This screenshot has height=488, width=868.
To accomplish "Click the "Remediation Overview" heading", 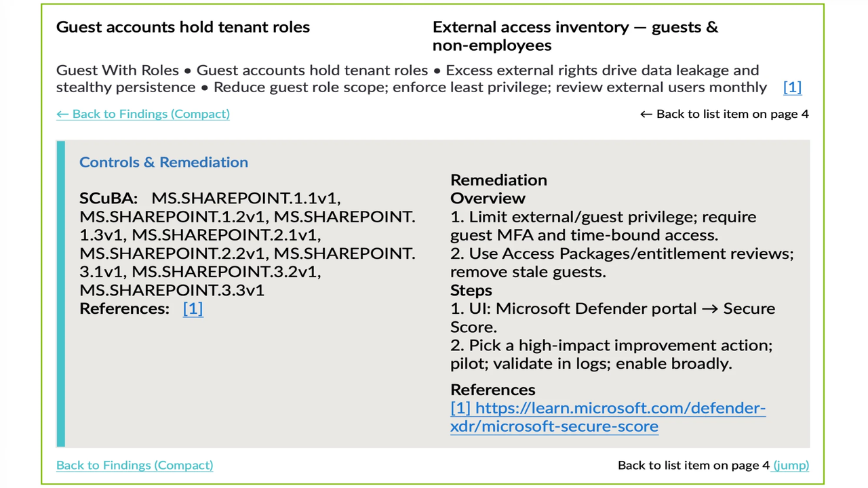I will (x=498, y=189).
